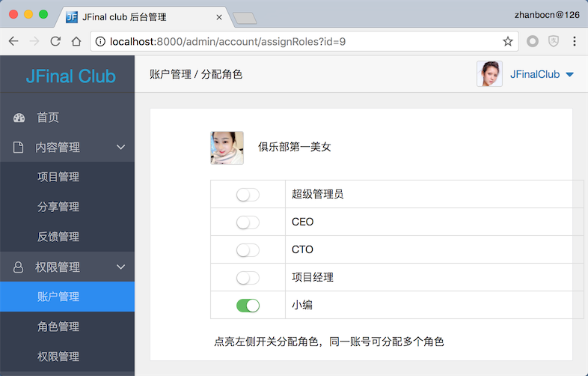Open the Chrome three-dot menu

click(x=574, y=41)
